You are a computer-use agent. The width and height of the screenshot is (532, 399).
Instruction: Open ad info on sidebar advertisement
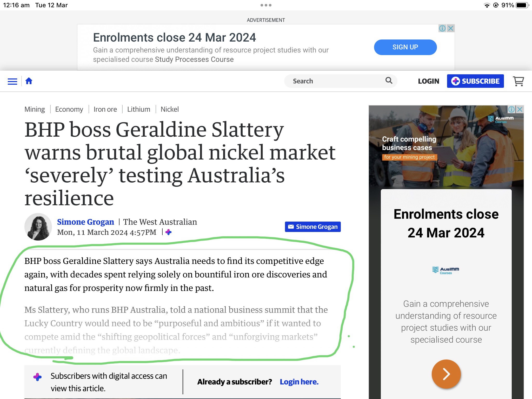pos(511,109)
